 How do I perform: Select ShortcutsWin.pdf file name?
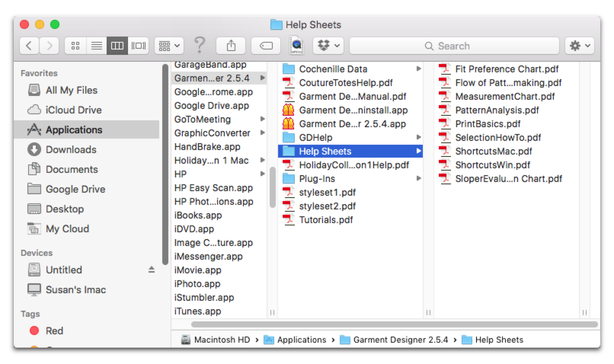coord(493,165)
